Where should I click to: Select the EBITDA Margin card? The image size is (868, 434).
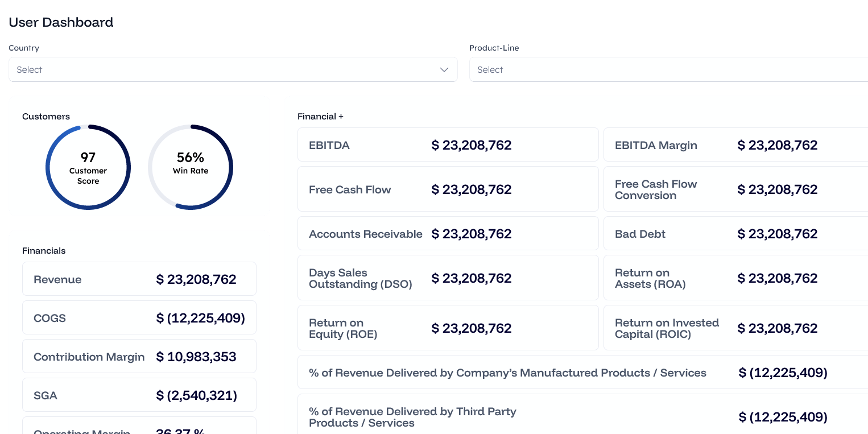(734, 145)
